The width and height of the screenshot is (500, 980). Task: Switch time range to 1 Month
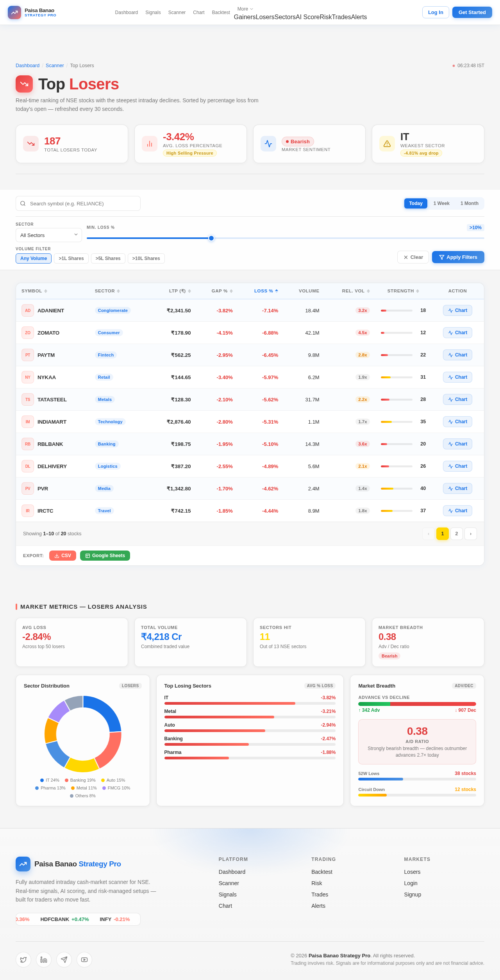470,203
